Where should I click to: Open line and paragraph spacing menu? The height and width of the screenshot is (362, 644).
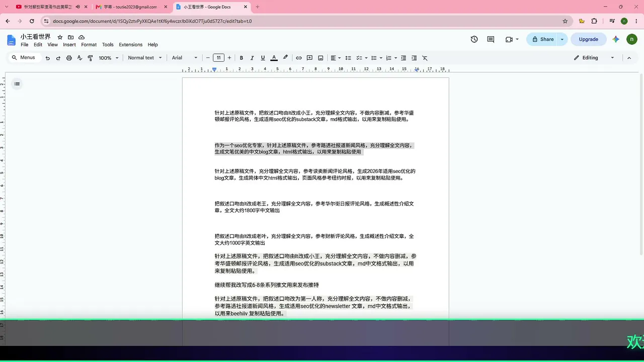(348, 58)
